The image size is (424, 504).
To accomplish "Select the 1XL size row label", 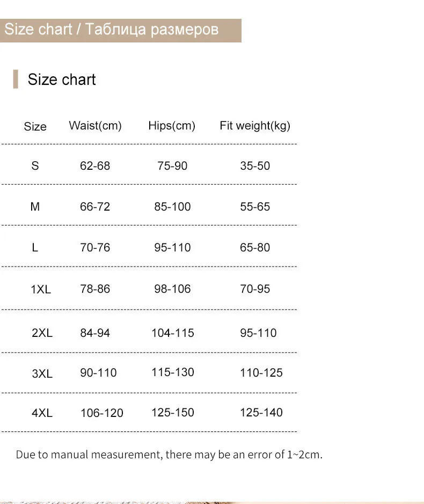I will (41, 289).
